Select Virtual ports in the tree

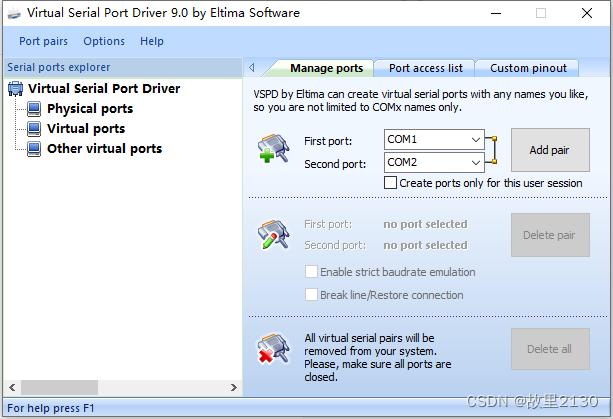click(86, 129)
